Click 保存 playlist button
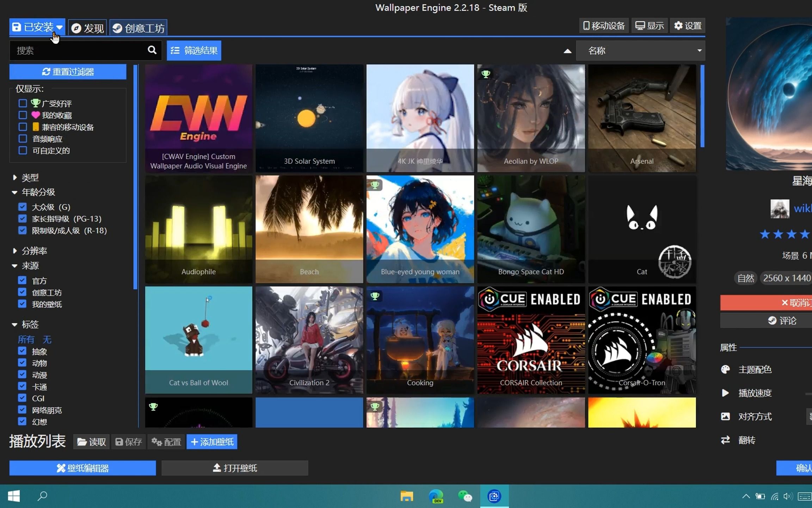Viewport: 812px width, 508px height. pyautogui.click(x=129, y=442)
